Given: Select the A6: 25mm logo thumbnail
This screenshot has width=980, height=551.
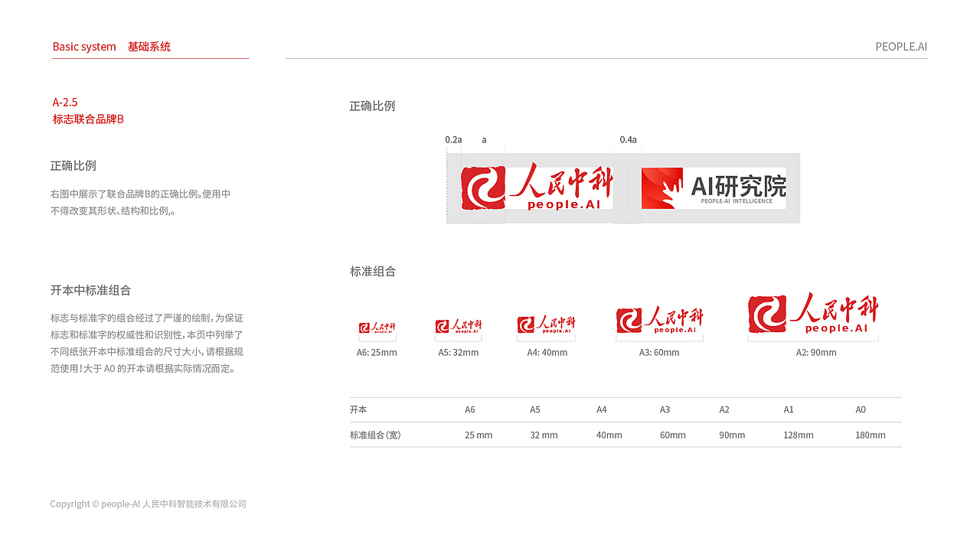Looking at the screenshot, I should (x=377, y=329).
